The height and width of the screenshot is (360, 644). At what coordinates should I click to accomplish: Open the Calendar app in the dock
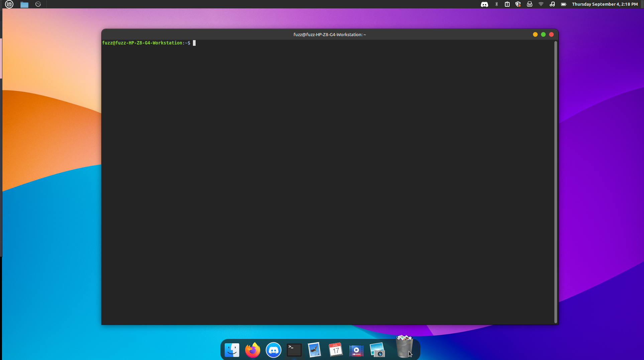[x=335, y=350]
